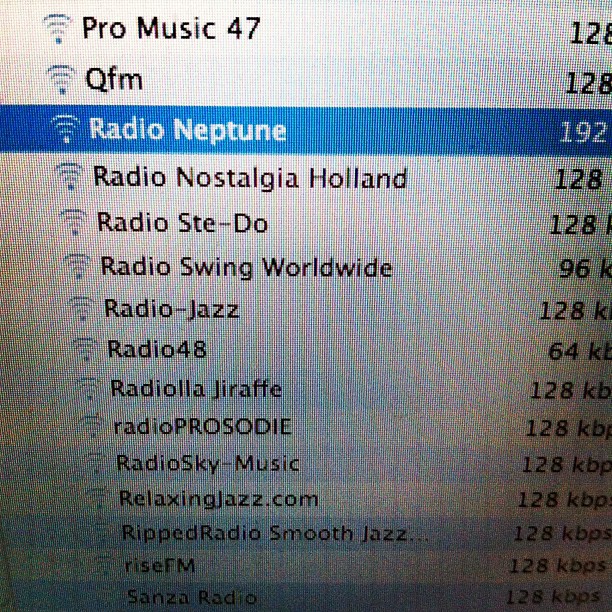Click the stream icon beside RelaxingJazz.com
This screenshot has height=612, width=612.
tap(98, 498)
